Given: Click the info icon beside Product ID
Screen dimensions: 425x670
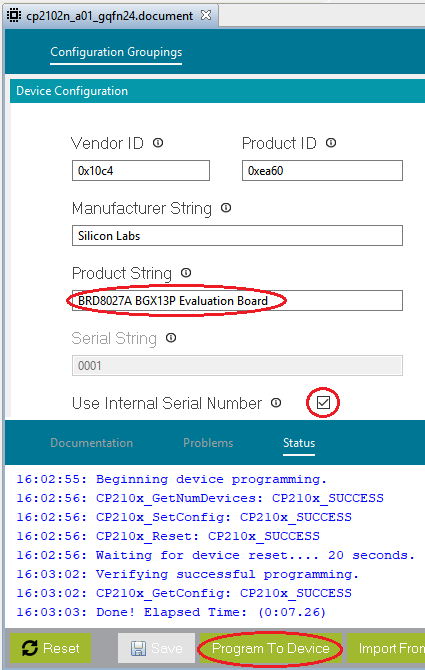Looking at the screenshot, I should (x=331, y=143).
